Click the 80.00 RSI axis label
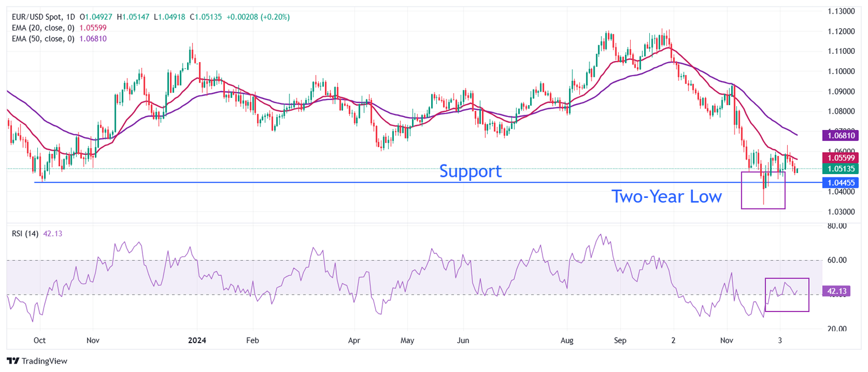Image resolution: width=868 pixels, height=372 pixels. [837, 226]
